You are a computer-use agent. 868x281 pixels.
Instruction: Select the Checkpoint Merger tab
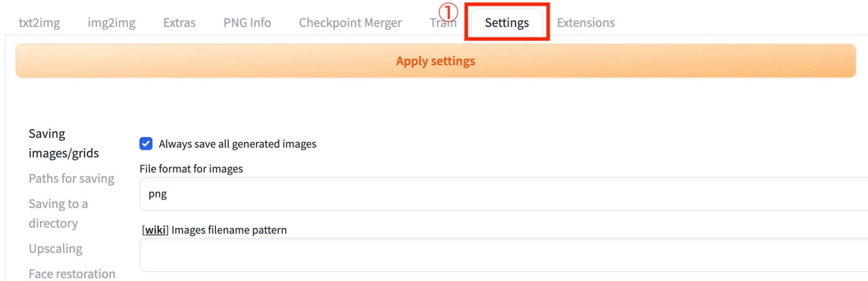pyautogui.click(x=350, y=22)
